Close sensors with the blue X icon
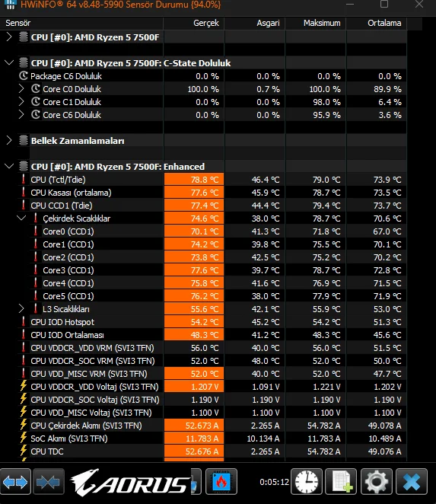The width and height of the screenshot is (436, 504). pyautogui.click(x=412, y=481)
